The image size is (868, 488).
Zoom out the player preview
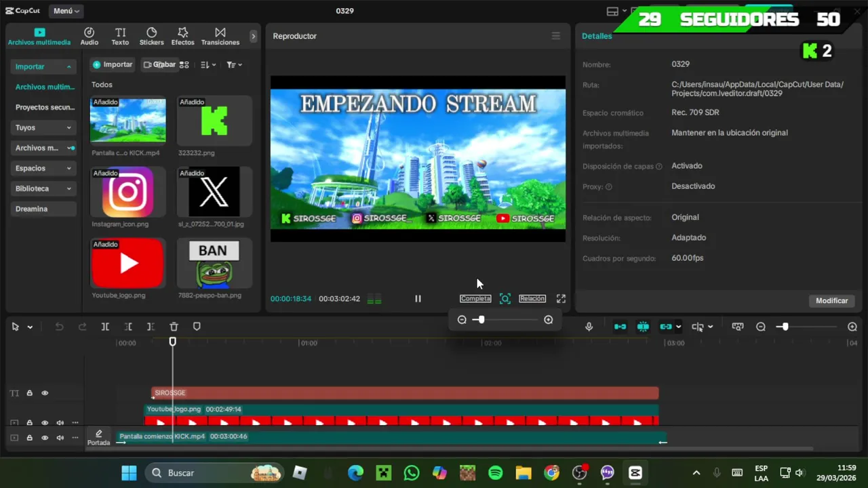(462, 320)
